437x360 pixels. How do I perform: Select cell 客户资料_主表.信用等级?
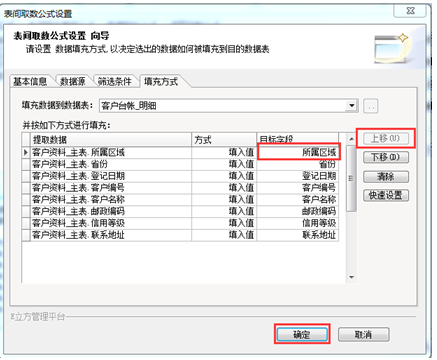(x=111, y=223)
